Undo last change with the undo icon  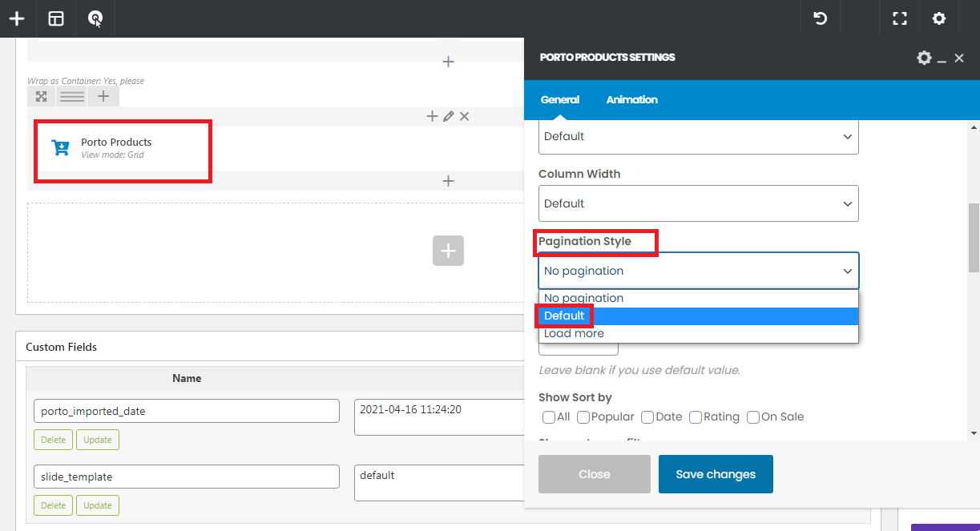(x=821, y=18)
